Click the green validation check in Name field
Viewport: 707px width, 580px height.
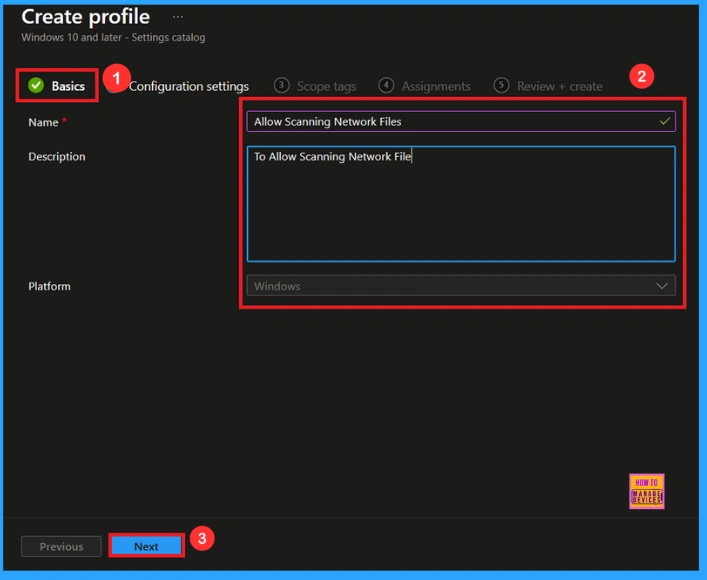click(665, 121)
